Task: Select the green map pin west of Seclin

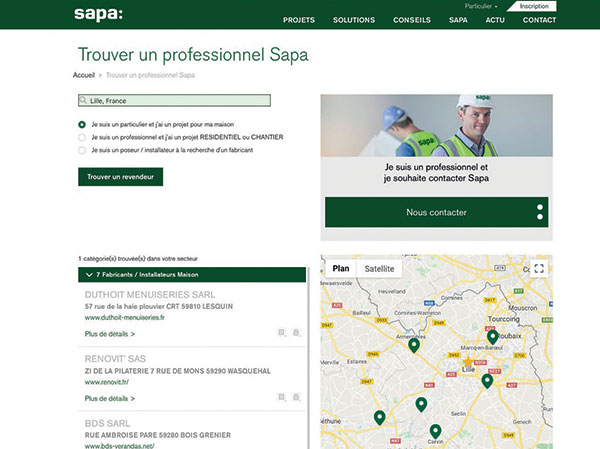Action: tap(421, 404)
